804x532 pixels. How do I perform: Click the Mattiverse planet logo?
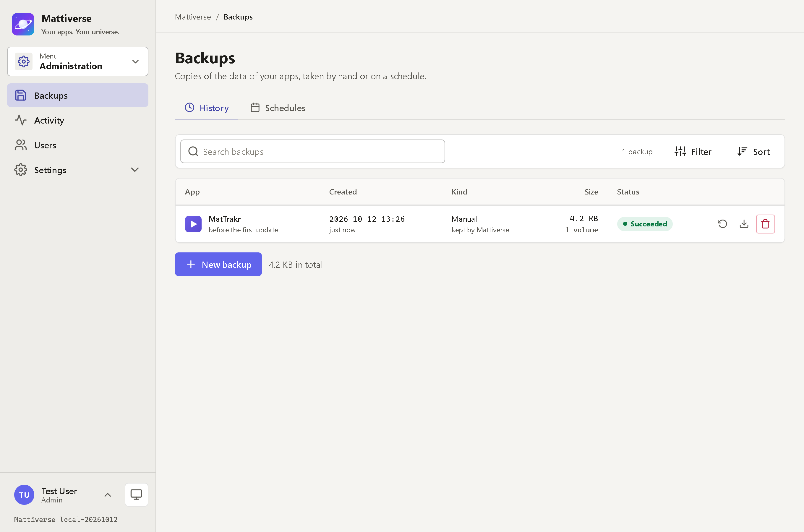pos(23,24)
